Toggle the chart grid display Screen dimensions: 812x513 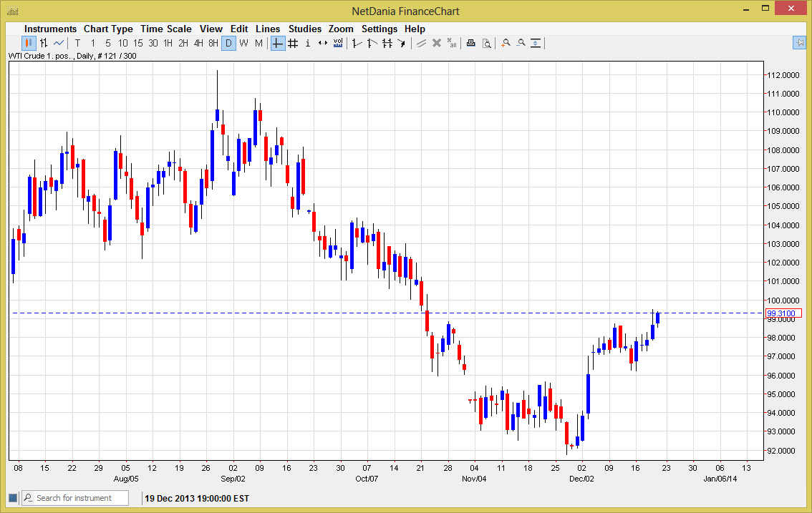[x=293, y=43]
